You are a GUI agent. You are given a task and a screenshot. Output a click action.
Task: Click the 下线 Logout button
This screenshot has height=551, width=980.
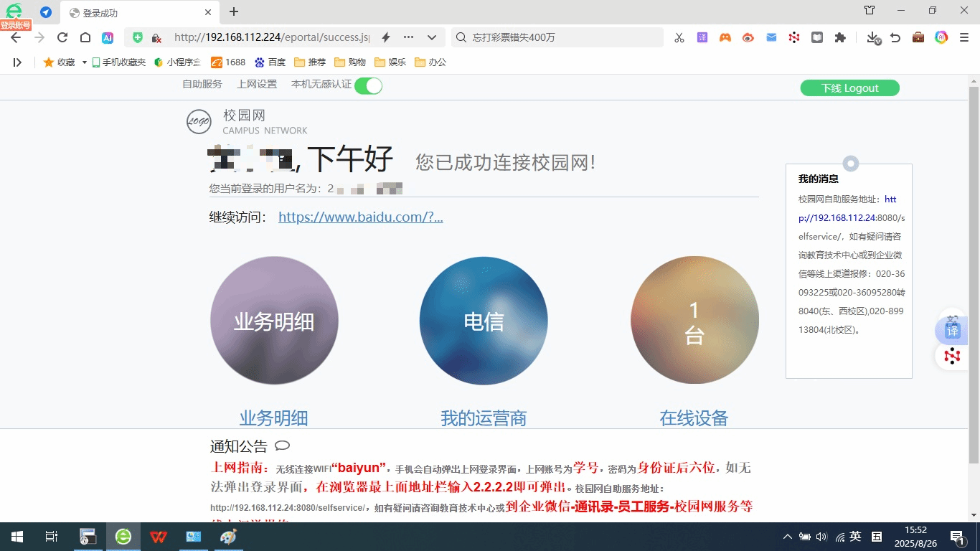[x=849, y=88]
